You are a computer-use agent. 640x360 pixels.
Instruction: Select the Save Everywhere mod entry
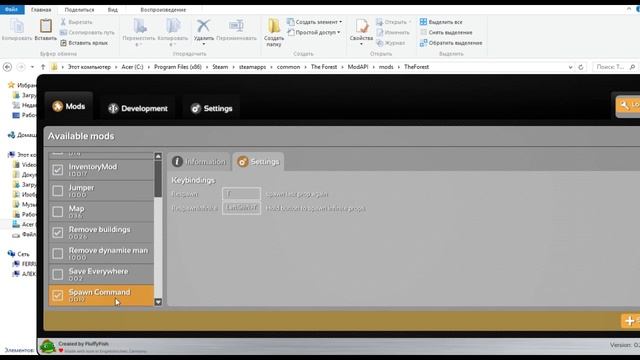tap(101, 274)
